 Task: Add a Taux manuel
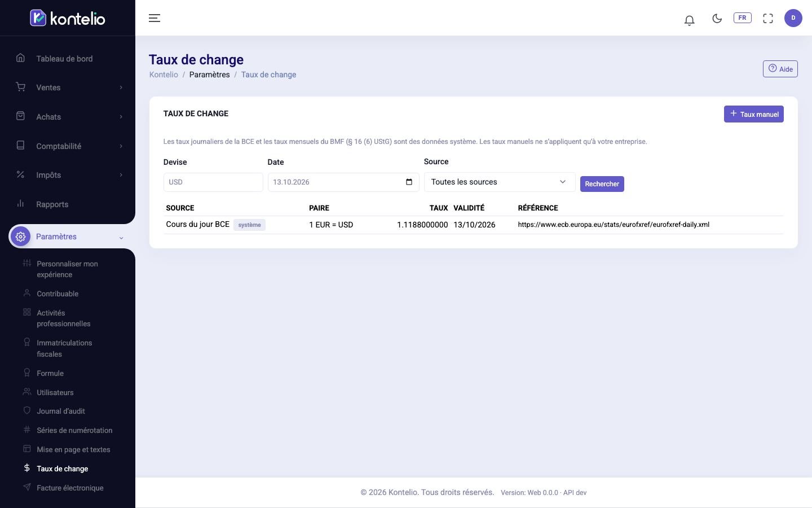[754, 114]
